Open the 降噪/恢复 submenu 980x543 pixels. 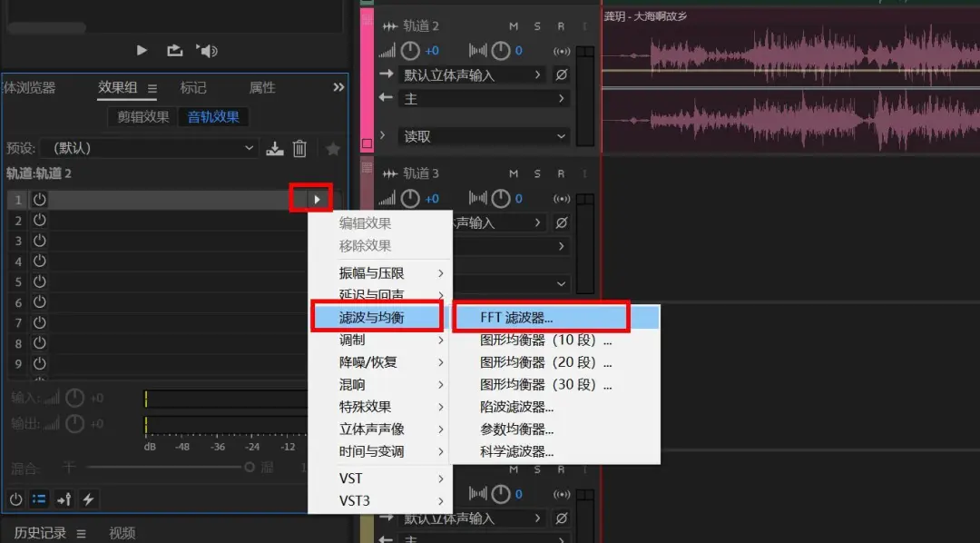pos(380,362)
